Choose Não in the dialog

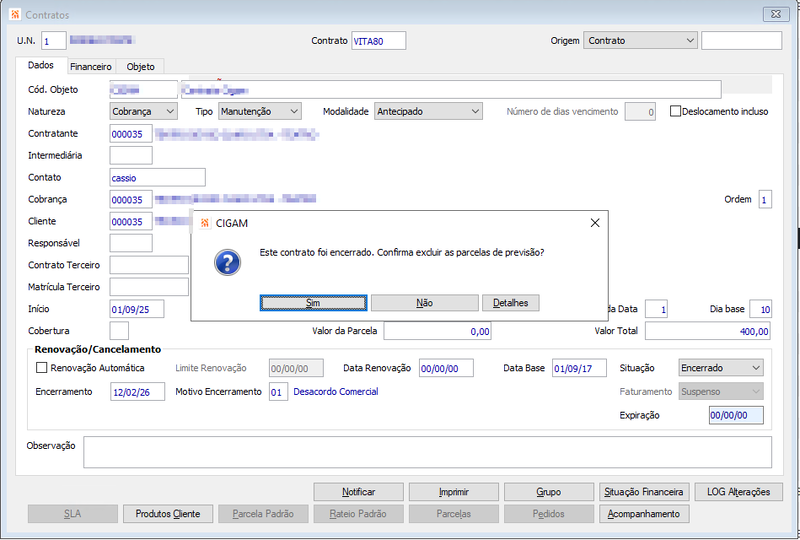424,303
